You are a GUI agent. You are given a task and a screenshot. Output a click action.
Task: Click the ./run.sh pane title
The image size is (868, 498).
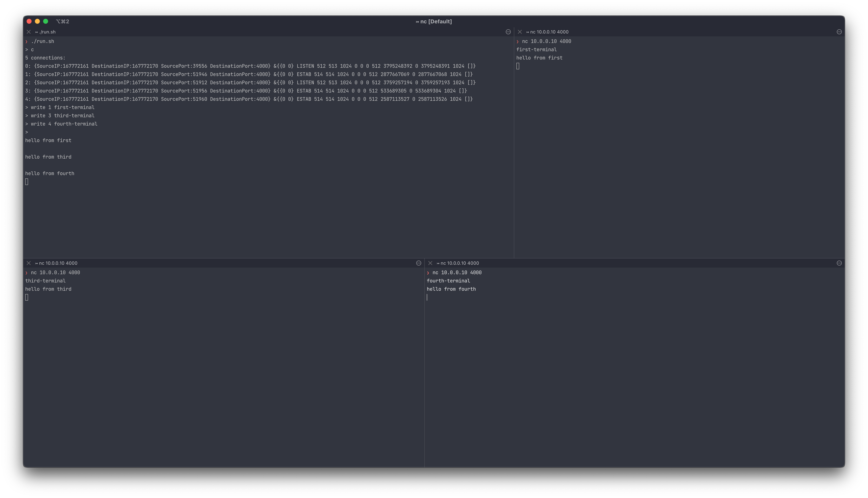(x=47, y=32)
